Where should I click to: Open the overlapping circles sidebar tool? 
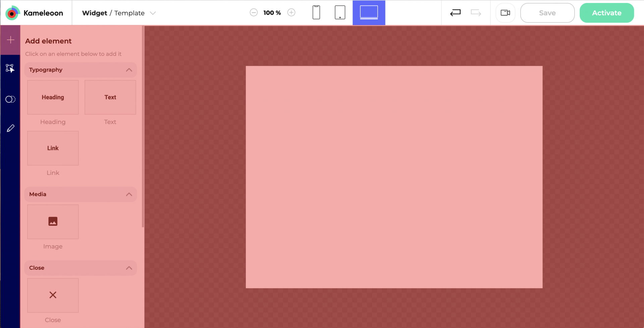click(10, 99)
